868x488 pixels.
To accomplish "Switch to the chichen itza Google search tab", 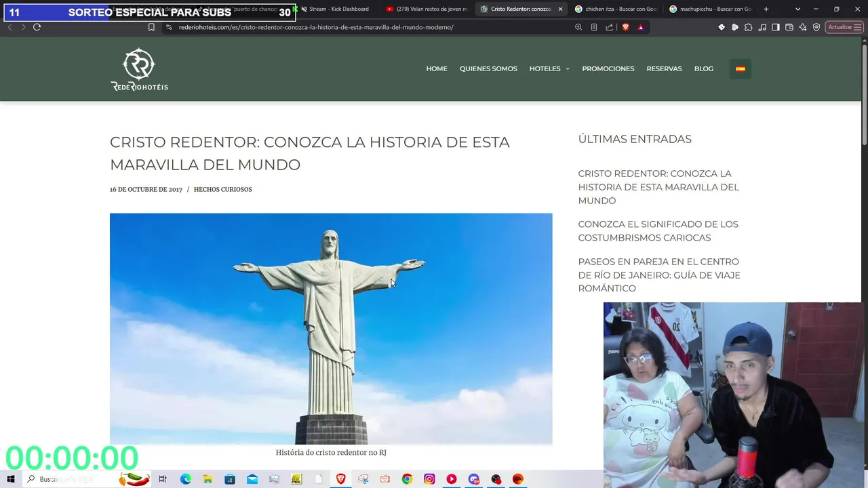I will [615, 9].
